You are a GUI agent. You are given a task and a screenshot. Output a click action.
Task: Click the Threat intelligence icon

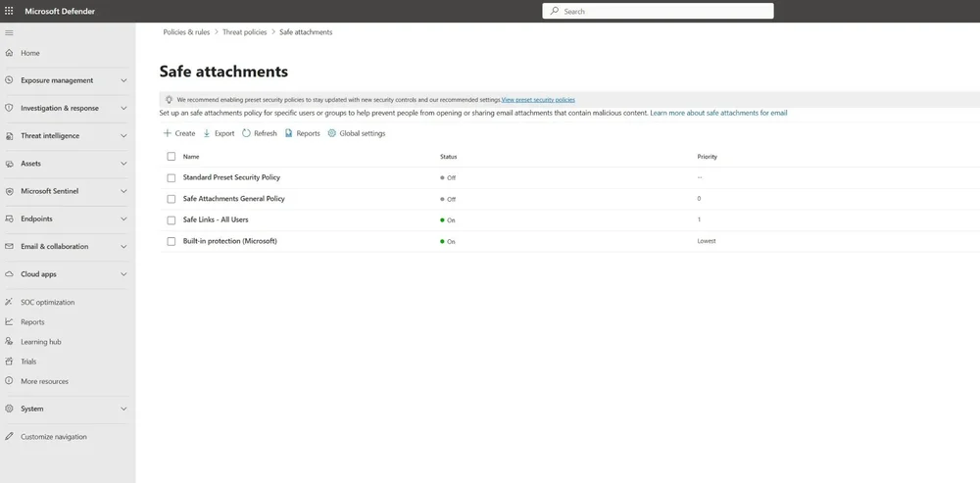(9, 135)
